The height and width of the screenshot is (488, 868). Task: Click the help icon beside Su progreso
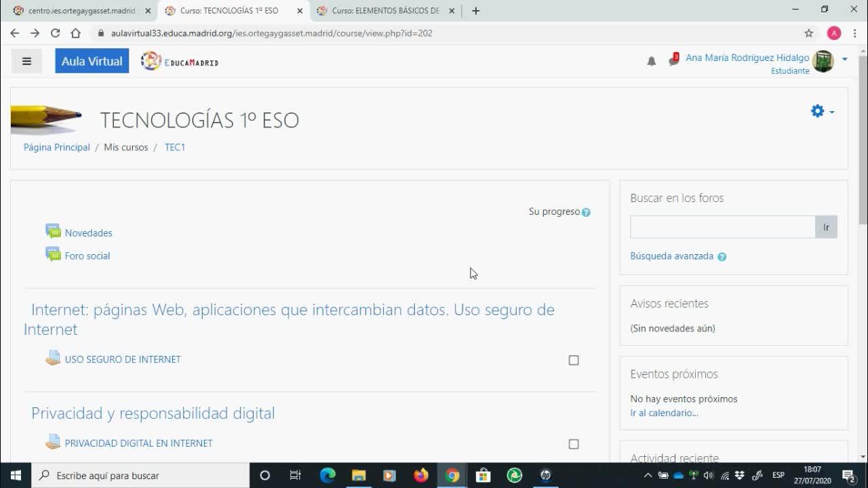pyautogui.click(x=586, y=212)
